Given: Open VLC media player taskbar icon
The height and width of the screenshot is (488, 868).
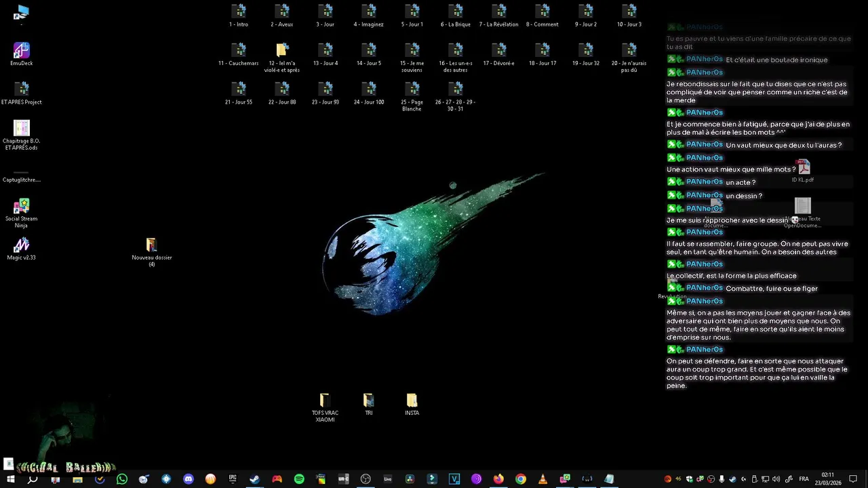Looking at the screenshot, I should (x=542, y=479).
